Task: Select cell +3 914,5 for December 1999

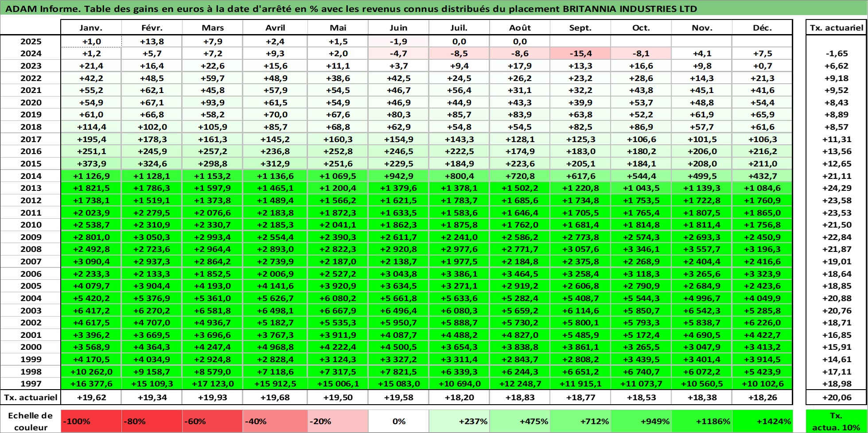Action: (762, 360)
